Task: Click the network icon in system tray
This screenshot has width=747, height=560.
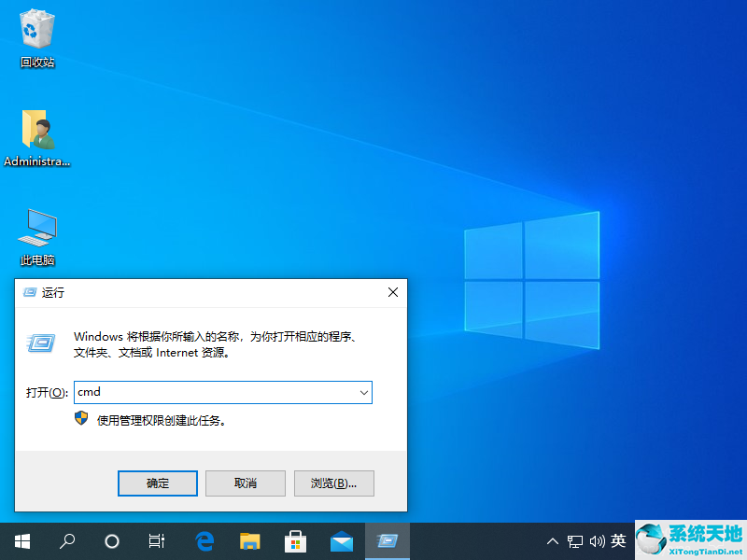Action: 575,540
